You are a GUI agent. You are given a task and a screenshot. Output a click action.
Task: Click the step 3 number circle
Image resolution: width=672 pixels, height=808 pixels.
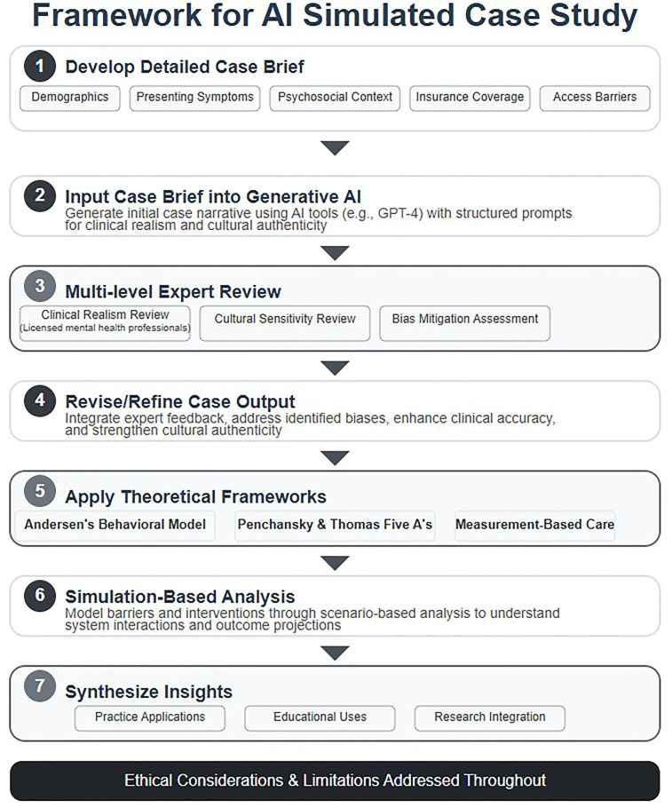tap(41, 287)
